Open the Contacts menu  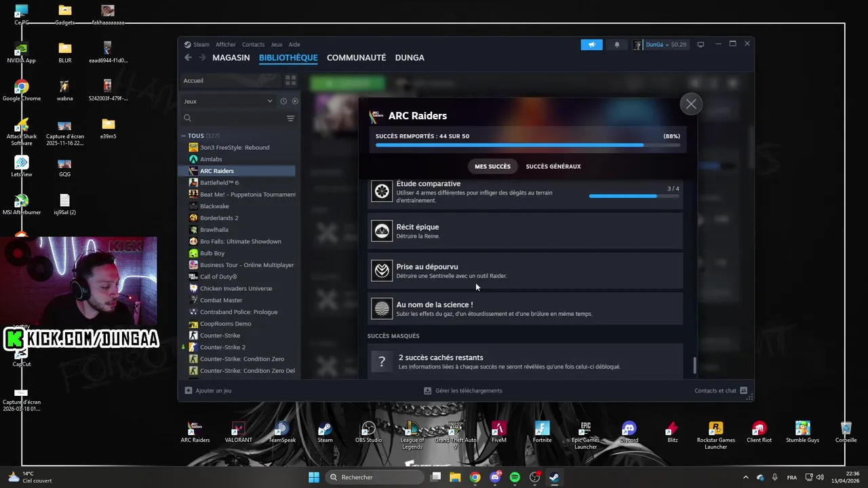[253, 44]
